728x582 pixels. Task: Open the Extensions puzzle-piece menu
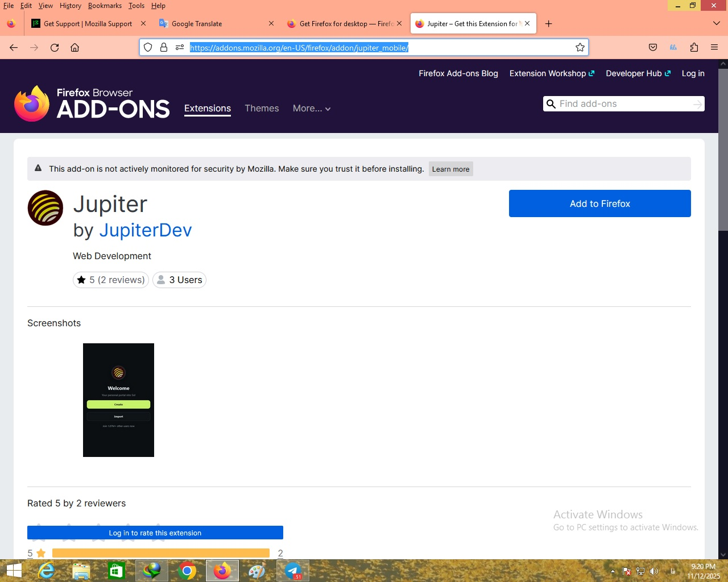[x=694, y=48]
